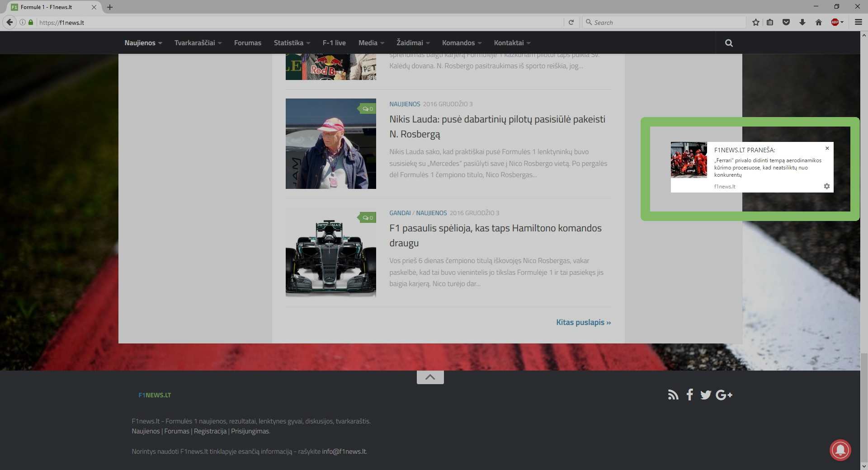Click article date '2016 GRUODŽIO 3' by Nikis Lauda
The image size is (868, 470).
(x=448, y=104)
